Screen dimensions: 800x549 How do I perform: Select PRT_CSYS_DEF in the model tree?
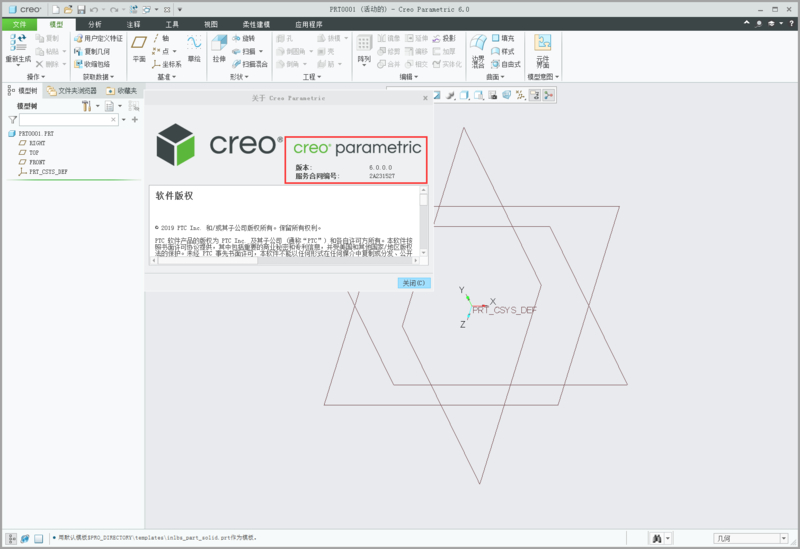43,172
